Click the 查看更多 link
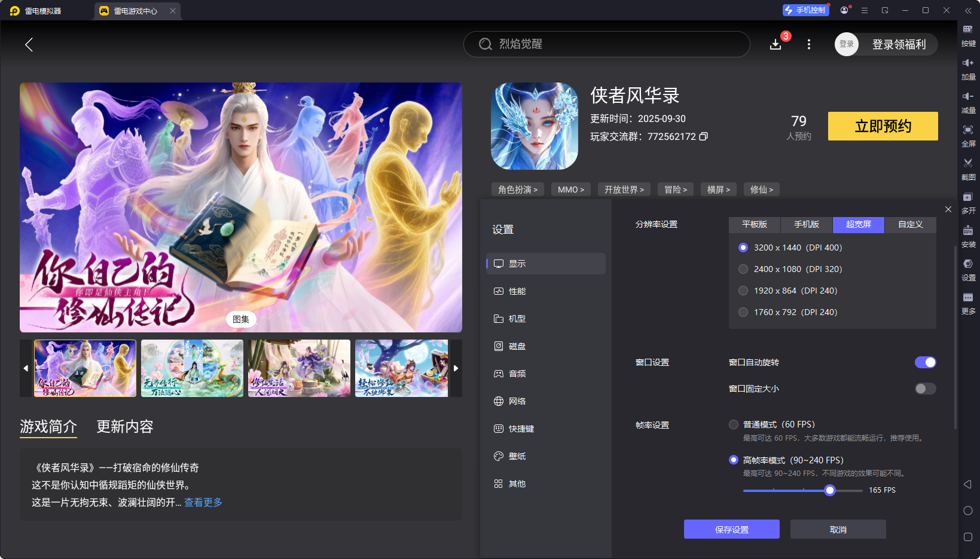Viewport: 980px width, 559px height. click(203, 502)
